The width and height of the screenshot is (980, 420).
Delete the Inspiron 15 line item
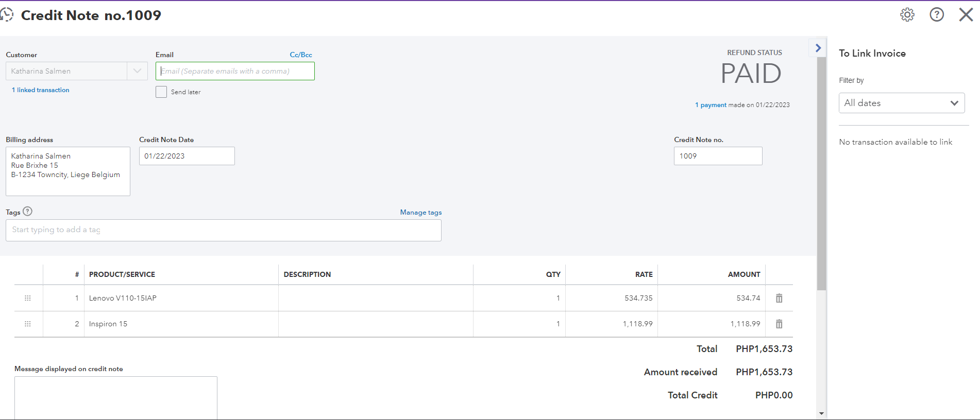point(779,324)
